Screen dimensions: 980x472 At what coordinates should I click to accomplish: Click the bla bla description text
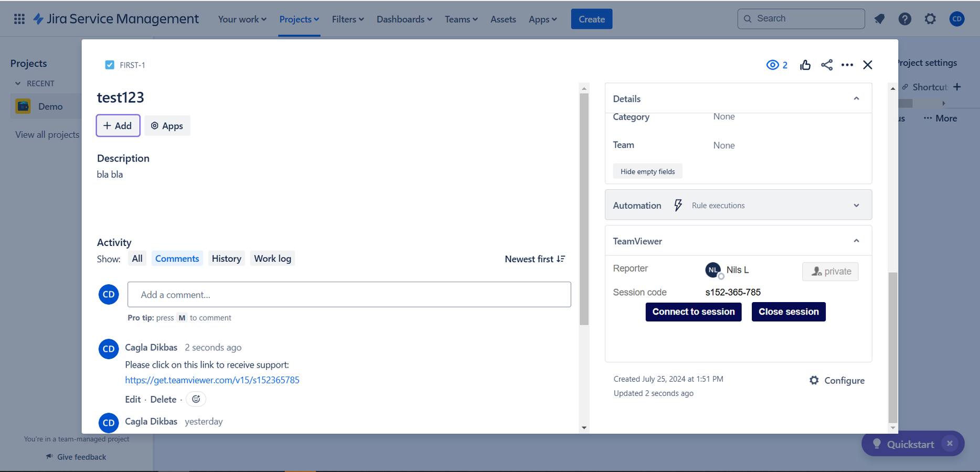point(110,175)
